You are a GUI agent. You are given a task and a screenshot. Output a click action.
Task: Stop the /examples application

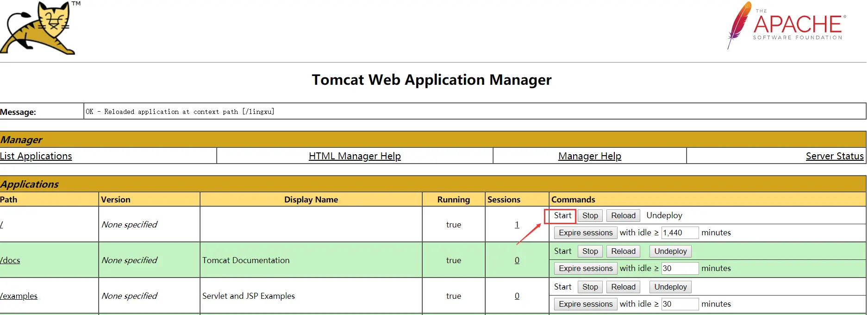[590, 287]
